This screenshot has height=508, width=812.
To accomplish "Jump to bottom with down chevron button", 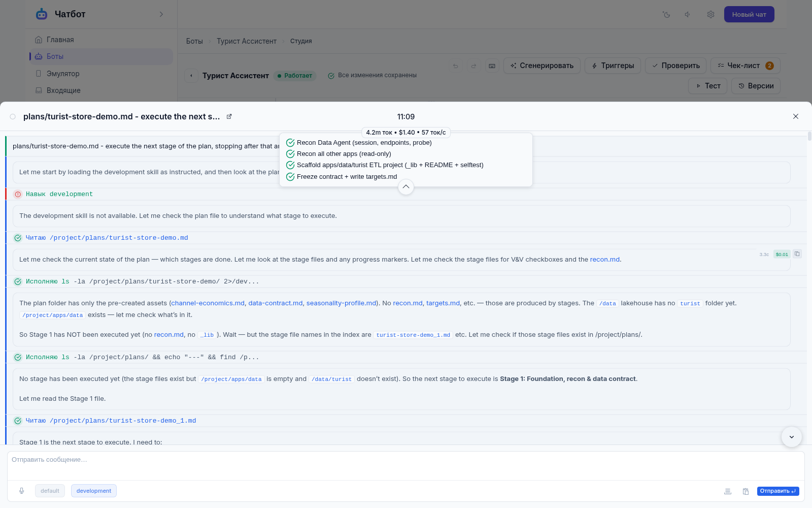I will (x=792, y=437).
